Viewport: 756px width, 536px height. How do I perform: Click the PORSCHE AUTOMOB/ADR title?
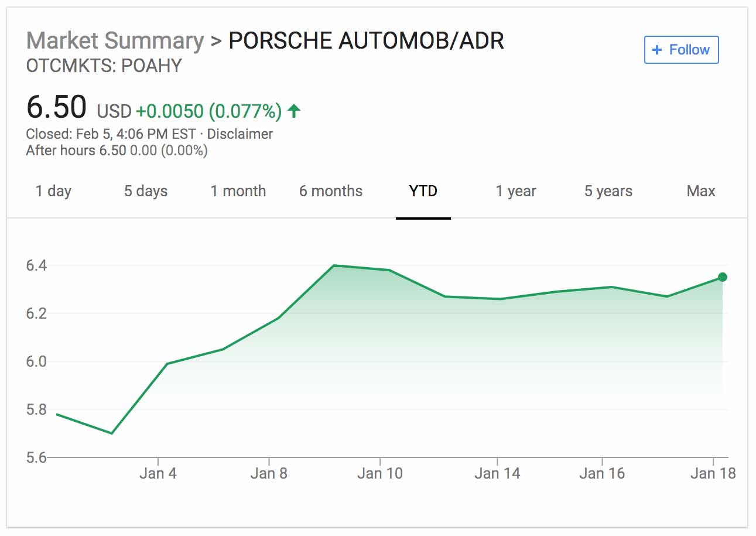(x=366, y=41)
